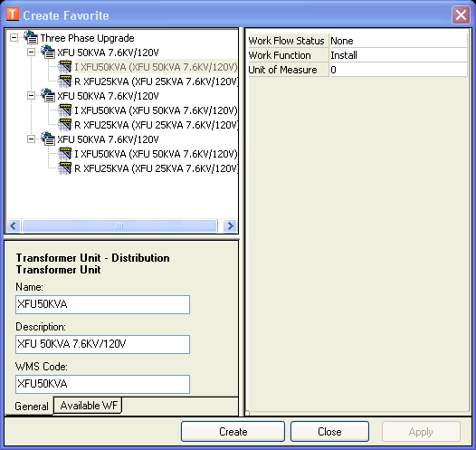The height and width of the screenshot is (450, 476).
Task: Click the Three Phase Upgrade favorite icon
Action: tap(31, 38)
